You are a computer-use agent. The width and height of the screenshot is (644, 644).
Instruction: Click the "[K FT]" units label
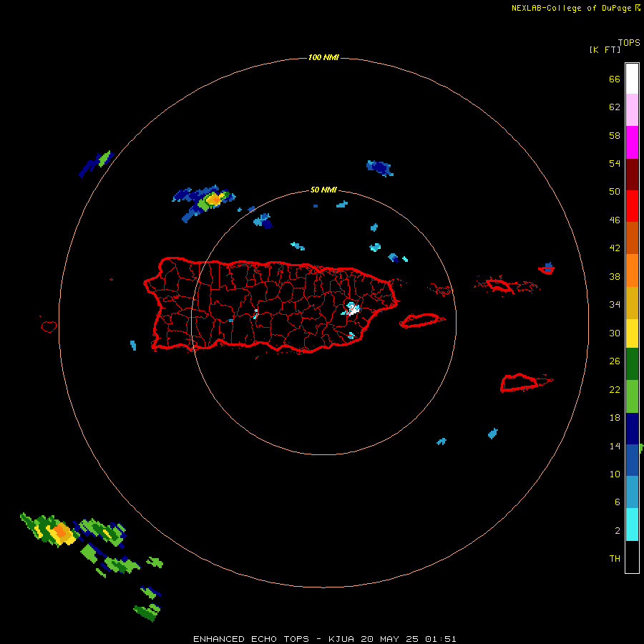point(605,49)
